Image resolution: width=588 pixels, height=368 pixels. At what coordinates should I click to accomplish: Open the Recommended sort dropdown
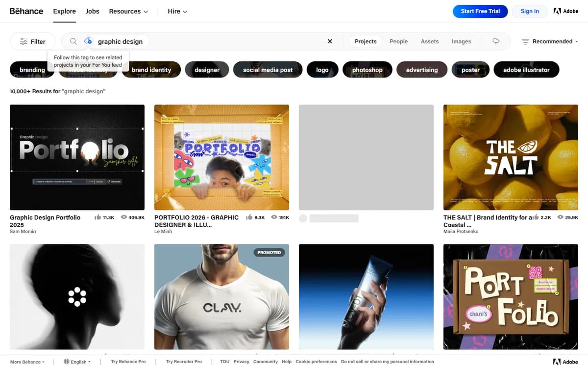pos(550,41)
